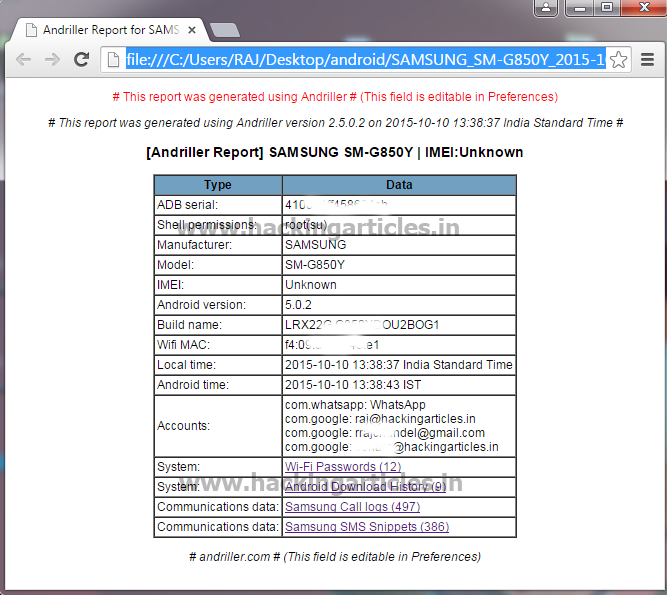Viewport: 667px width, 595px height.
Task: Click the 'Accounts:' label cell
Action: 218,426
